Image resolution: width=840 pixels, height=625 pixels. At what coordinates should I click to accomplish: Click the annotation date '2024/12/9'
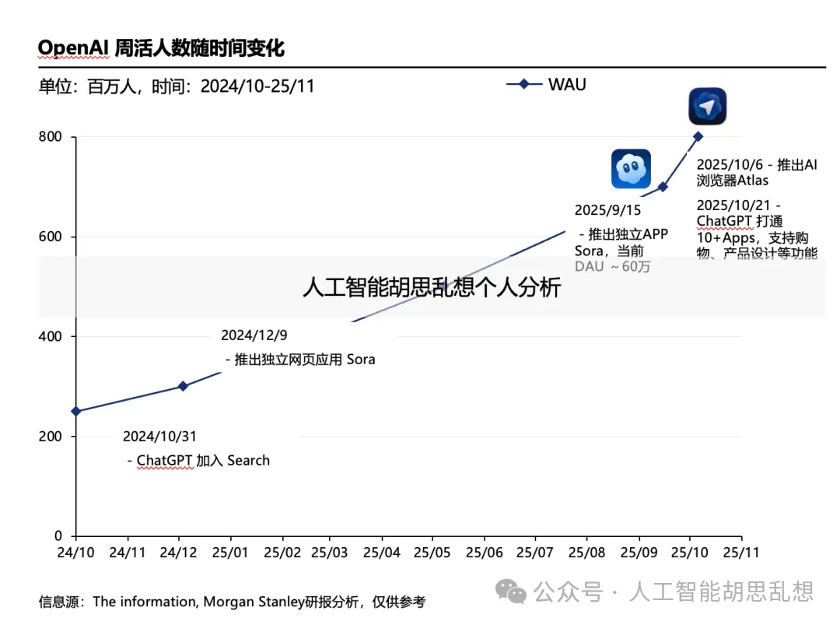click(254, 335)
